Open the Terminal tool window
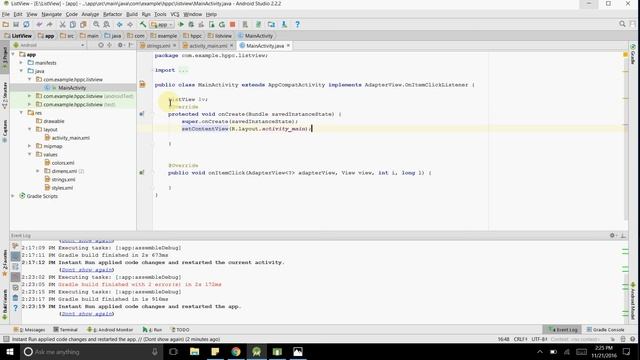 coord(65,329)
